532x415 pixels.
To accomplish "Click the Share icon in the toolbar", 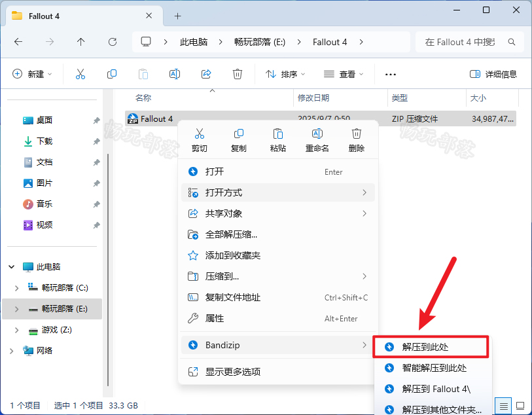I will click(206, 74).
